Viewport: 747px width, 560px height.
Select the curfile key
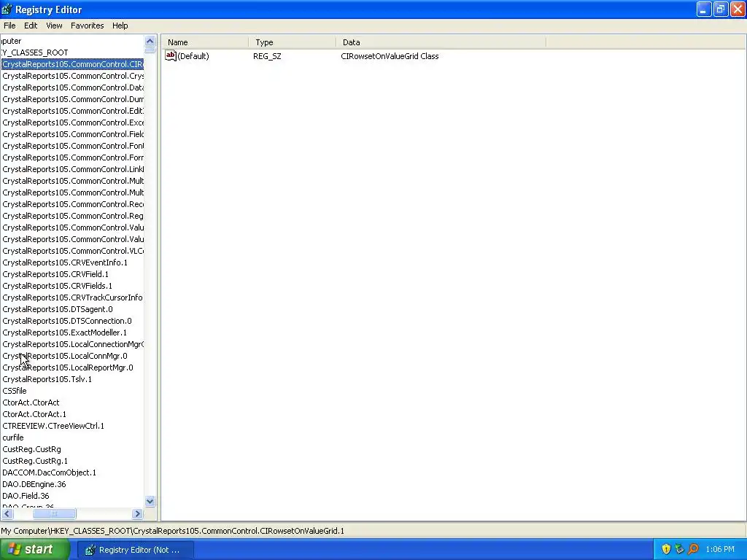pyautogui.click(x=13, y=437)
